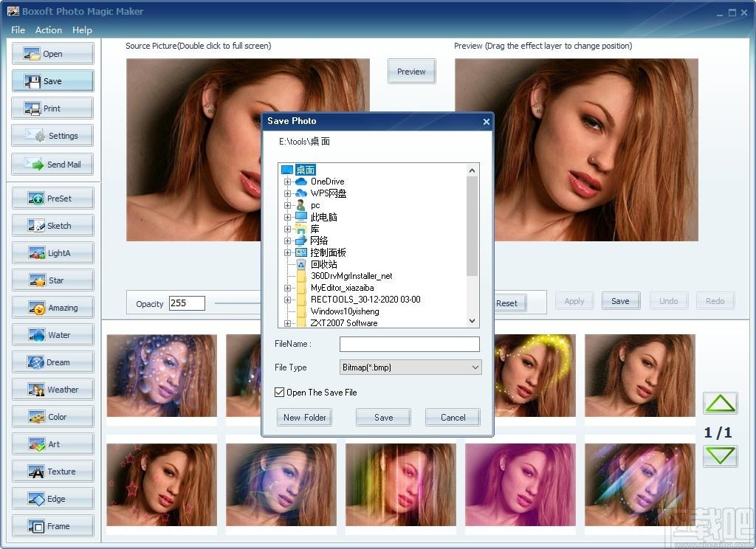Select the Frame effects category
The image size is (756, 549).
52,526
